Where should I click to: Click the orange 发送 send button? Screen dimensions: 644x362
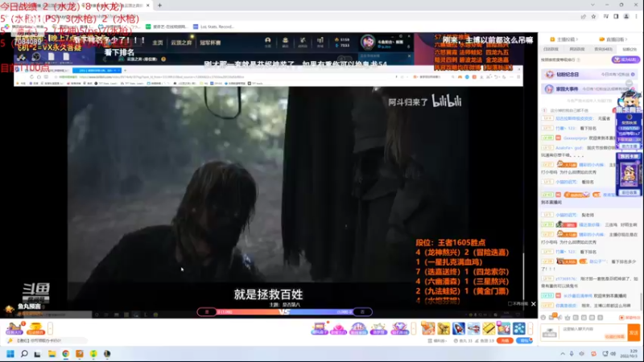coord(634,332)
